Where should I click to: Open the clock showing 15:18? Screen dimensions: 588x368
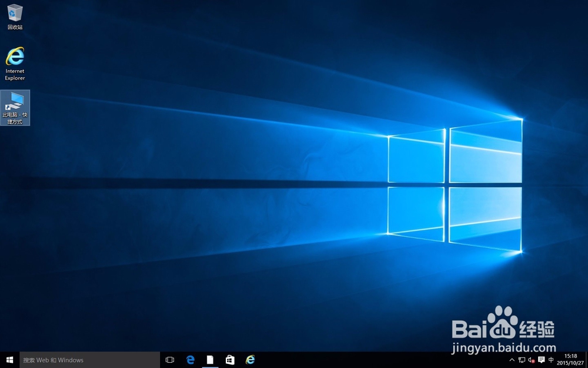(570, 360)
